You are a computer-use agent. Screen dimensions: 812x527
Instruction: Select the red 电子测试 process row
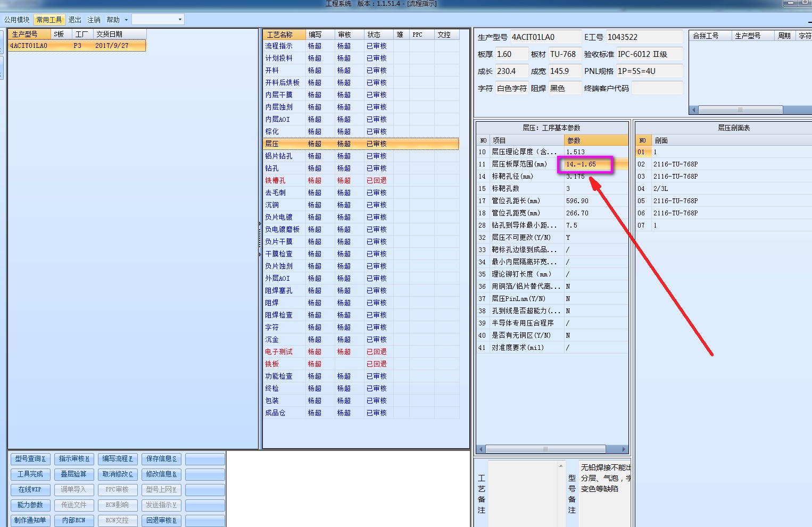361,352
